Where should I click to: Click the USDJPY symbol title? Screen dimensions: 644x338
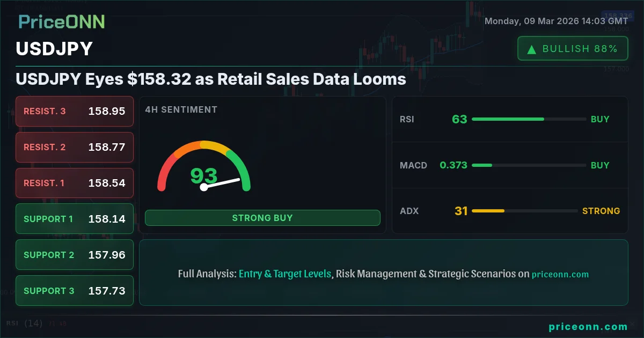pos(54,49)
